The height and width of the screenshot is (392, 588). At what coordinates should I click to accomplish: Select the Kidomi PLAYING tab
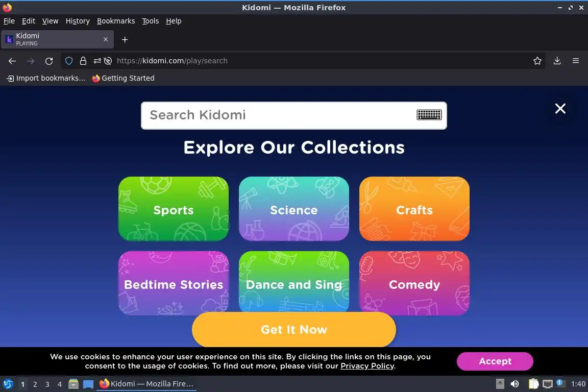click(x=57, y=39)
